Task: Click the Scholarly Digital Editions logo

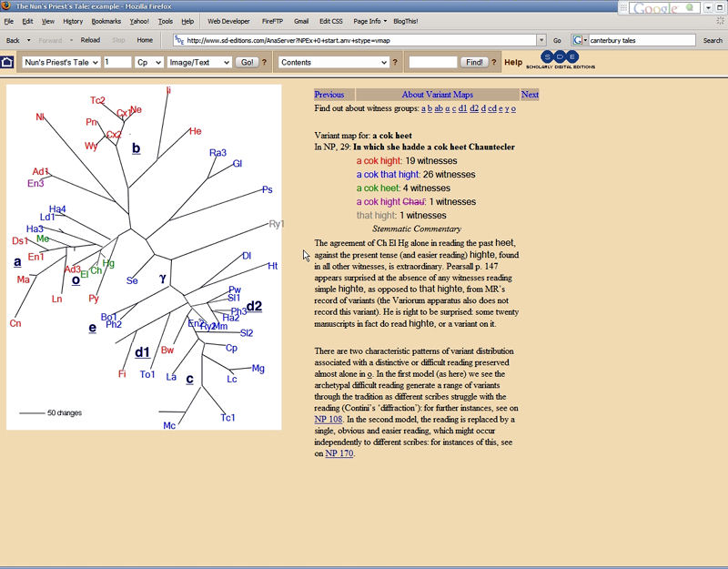Action: click(x=559, y=61)
